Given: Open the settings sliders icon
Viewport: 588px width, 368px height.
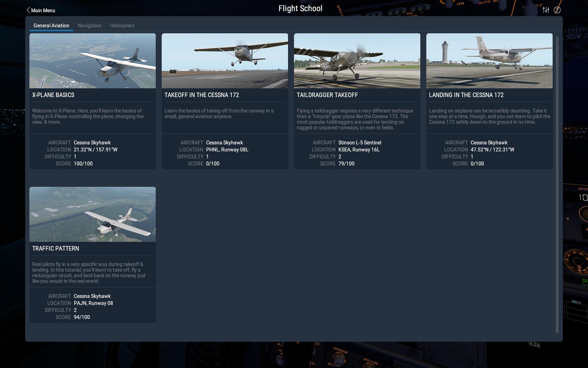Looking at the screenshot, I should click(546, 10).
